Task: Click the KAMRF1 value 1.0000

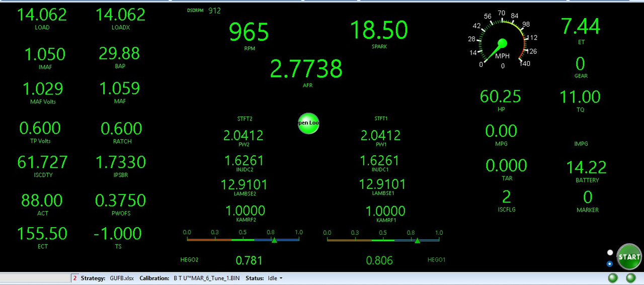Action: pos(385,211)
